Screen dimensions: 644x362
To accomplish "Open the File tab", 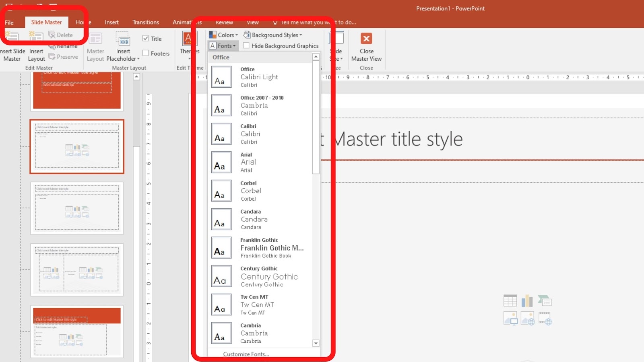I will pos(9,23).
